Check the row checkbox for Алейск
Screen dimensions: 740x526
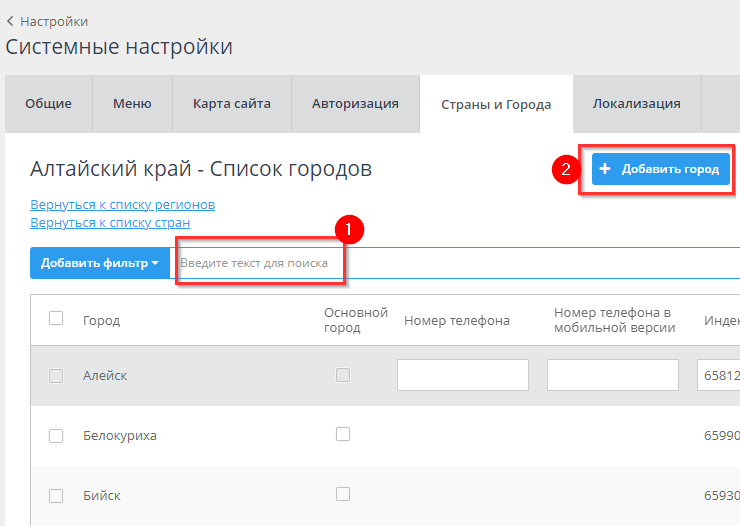tap(56, 376)
